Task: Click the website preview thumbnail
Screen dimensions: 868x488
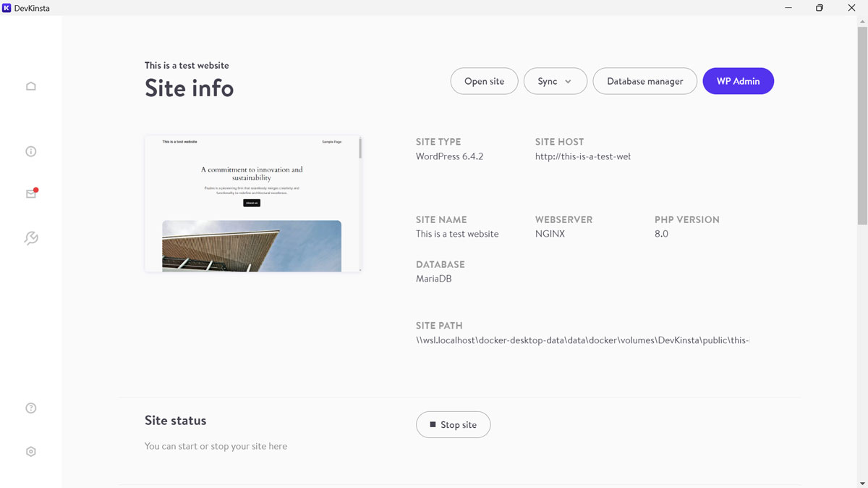Action: (252, 203)
